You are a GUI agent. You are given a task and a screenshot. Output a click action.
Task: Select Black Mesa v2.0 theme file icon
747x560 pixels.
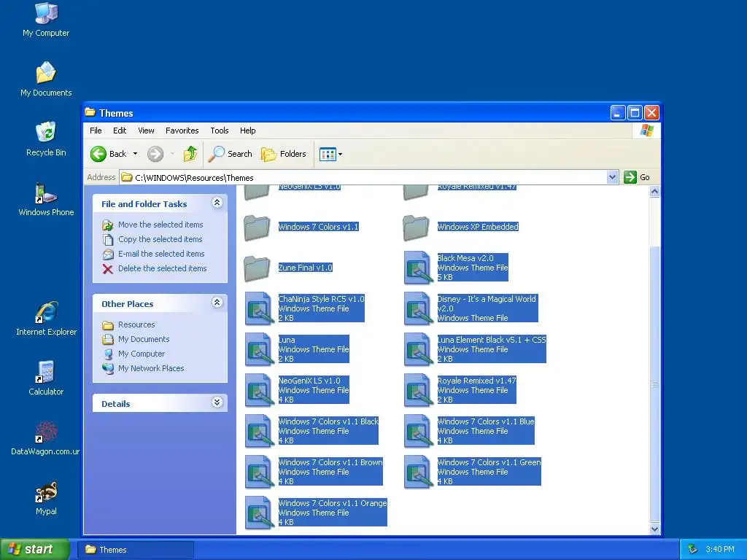click(x=418, y=268)
